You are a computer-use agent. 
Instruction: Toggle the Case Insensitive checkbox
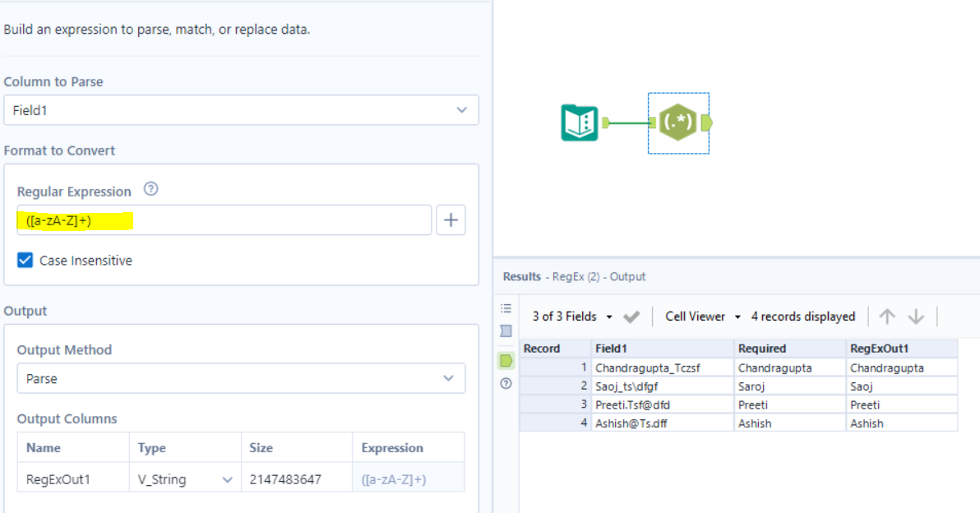tap(25, 261)
